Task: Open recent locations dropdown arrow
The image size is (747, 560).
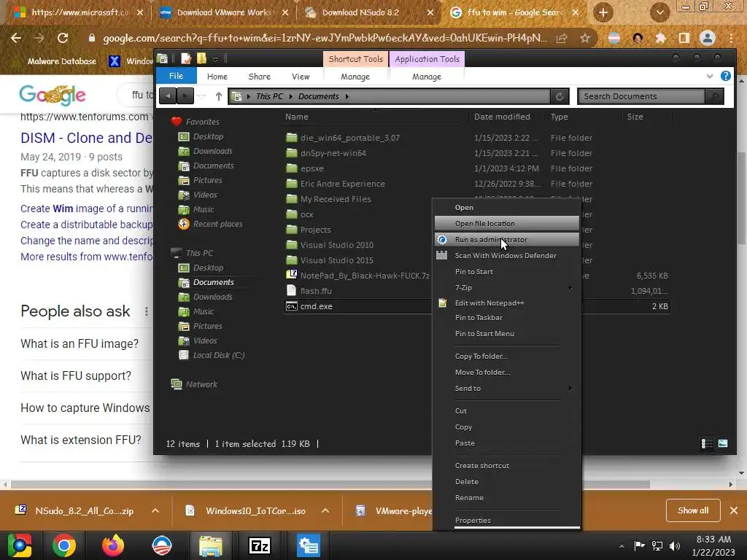Action: 201,97
